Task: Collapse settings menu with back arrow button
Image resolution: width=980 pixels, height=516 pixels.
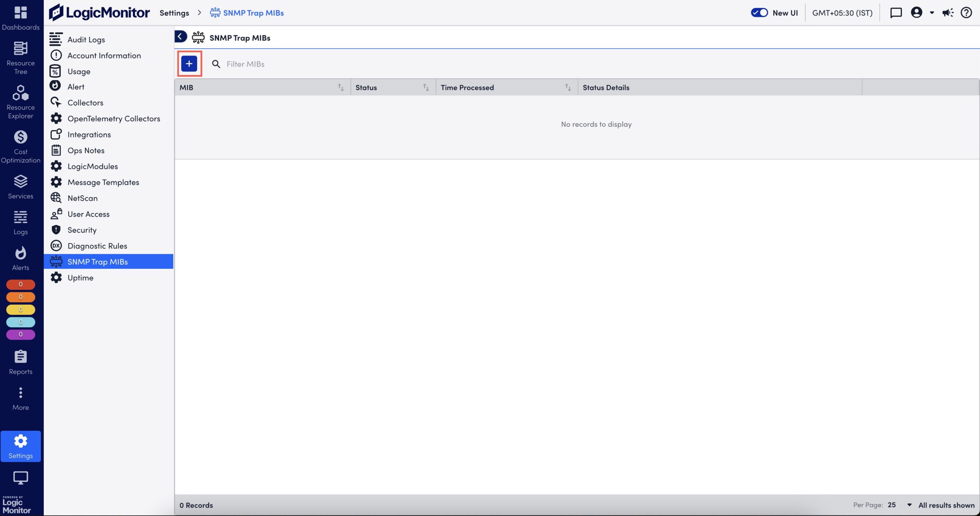Action: point(180,37)
